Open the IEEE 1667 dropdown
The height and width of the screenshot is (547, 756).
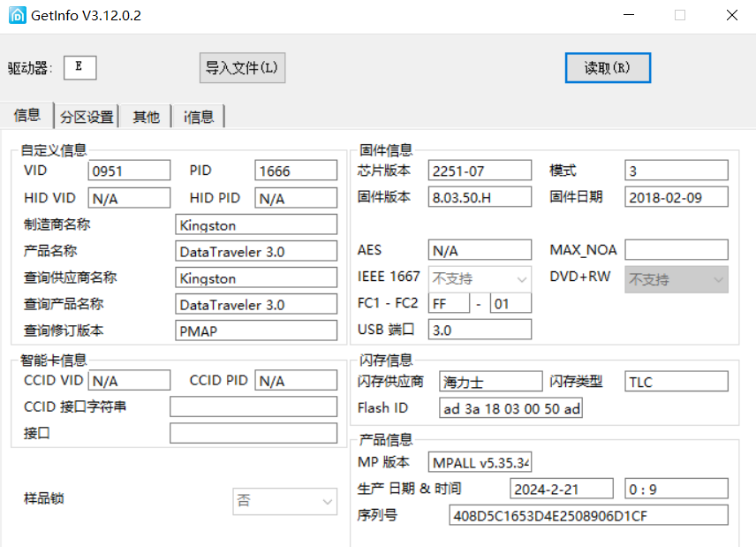pos(480,279)
